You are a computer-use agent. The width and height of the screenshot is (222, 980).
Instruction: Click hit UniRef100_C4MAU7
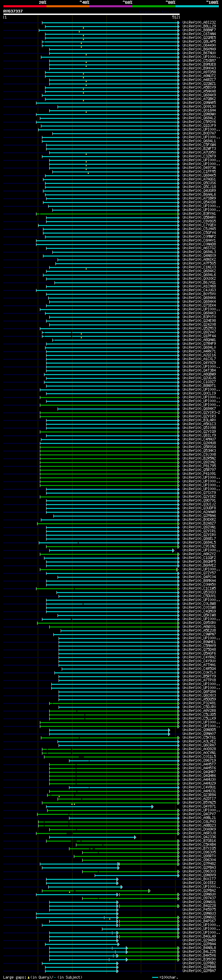[x=199, y=439]
